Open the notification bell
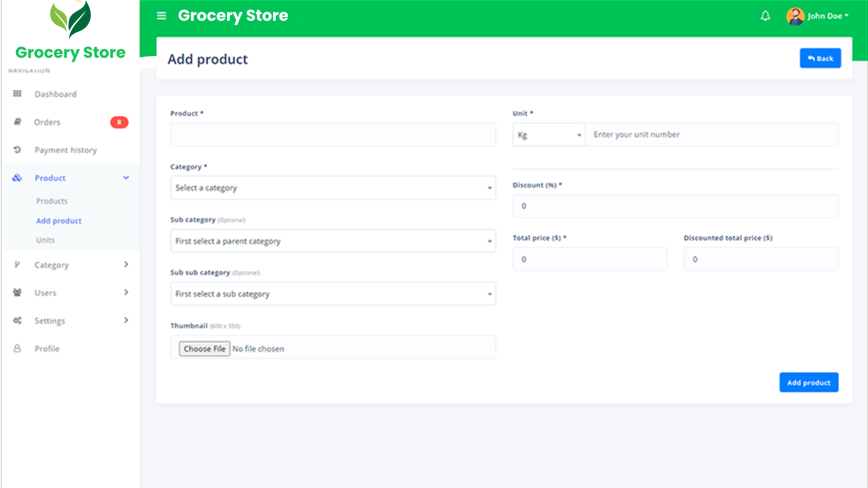Viewport: 868px width, 488px height. coord(765,16)
